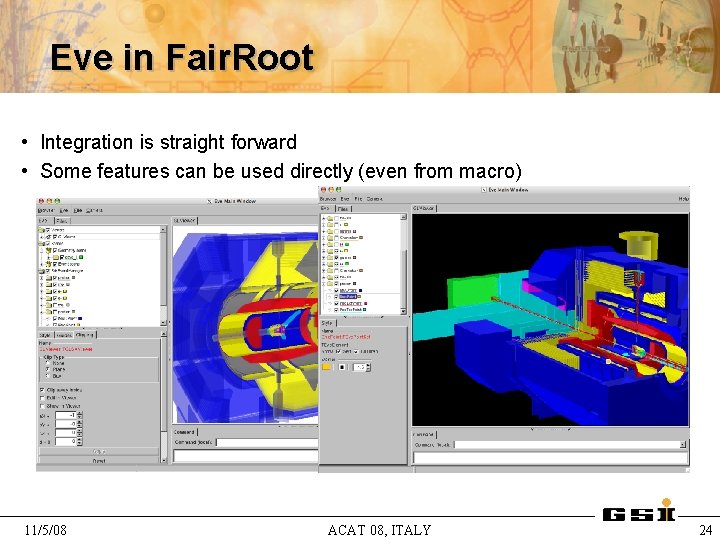
Task: Expand the GLViewer tree node under Viewers
Action: pyautogui.click(x=41, y=237)
